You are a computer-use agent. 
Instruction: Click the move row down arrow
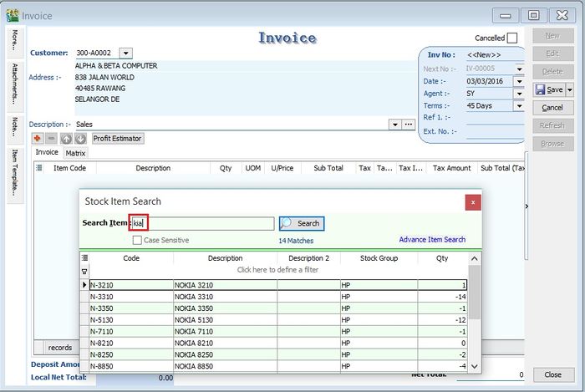point(80,138)
